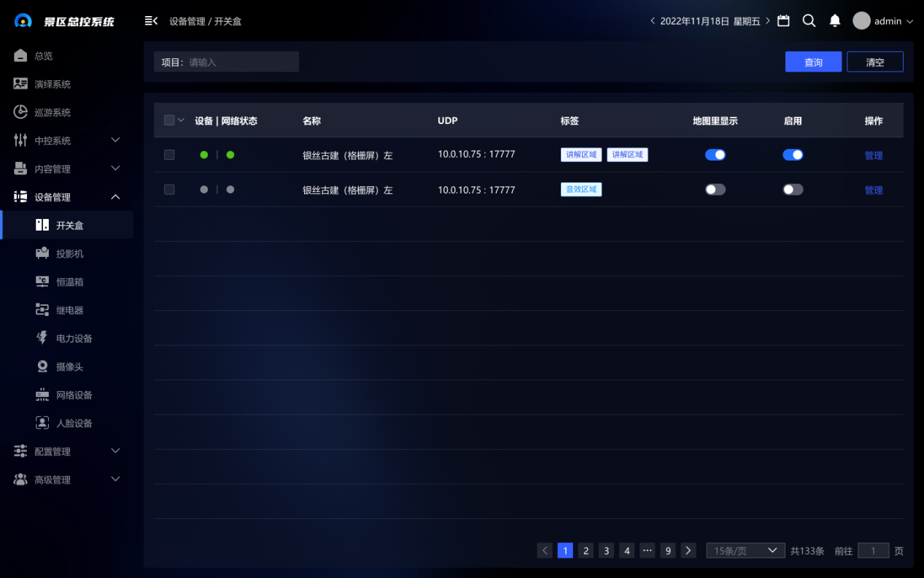Open 摄像头 camera device page
924x578 pixels.
(69, 367)
